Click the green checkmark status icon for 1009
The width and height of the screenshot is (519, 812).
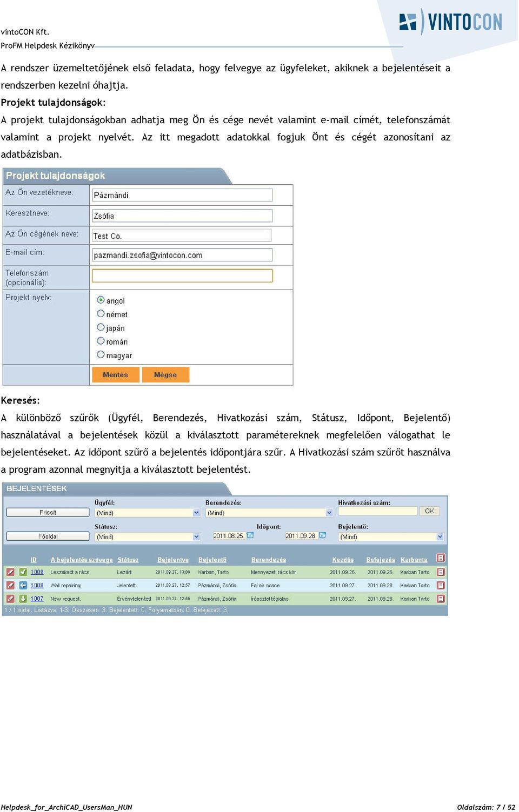click(23, 572)
